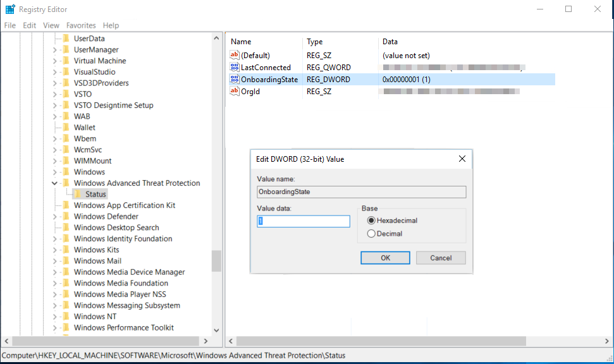The image size is (614, 364).
Task: Close the Edit DWORD dialog with X
Action: tap(462, 159)
